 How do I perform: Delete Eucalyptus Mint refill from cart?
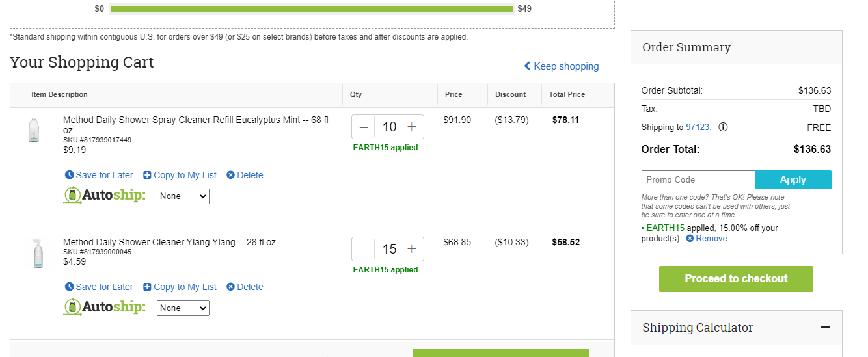pos(245,175)
